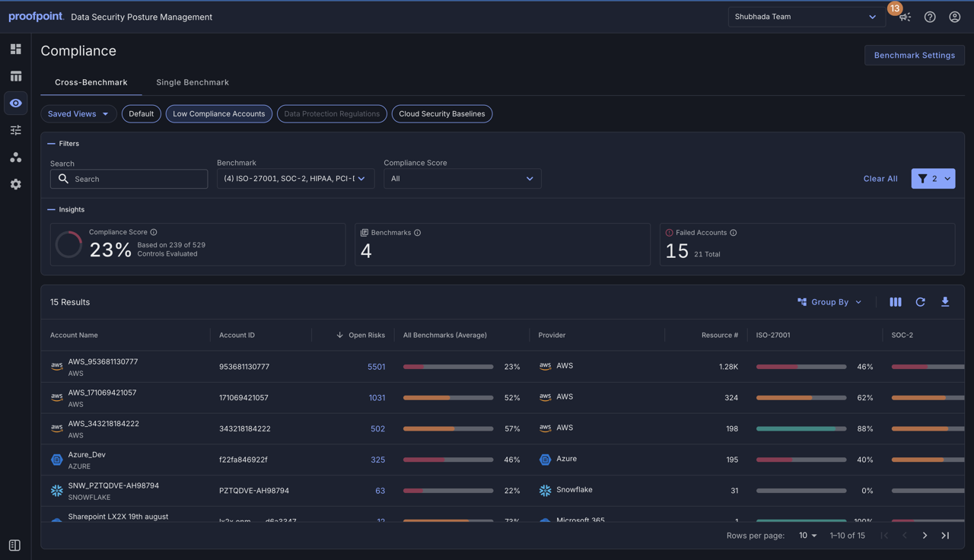The width and height of the screenshot is (974, 560).
Task: Sort by Provider column header
Action: [x=552, y=335]
